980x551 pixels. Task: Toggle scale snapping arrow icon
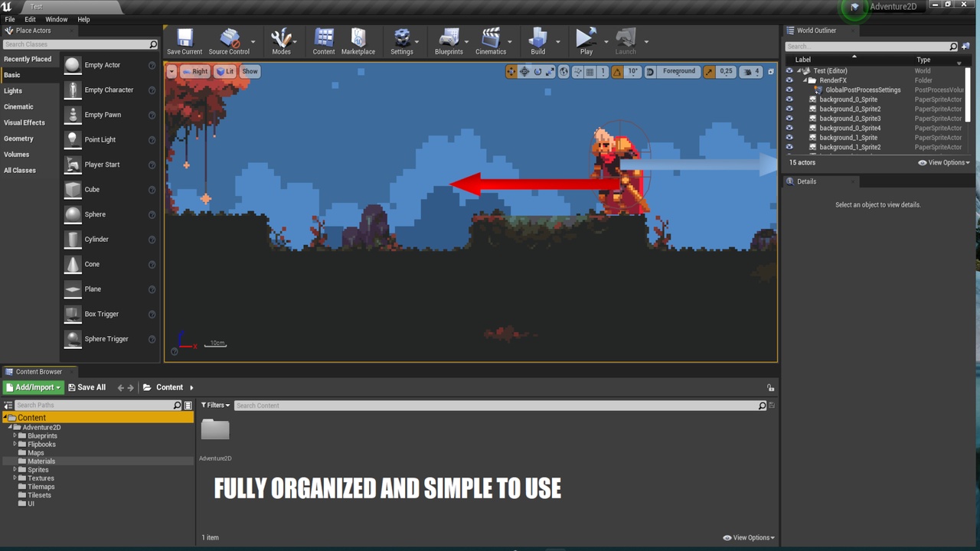pyautogui.click(x=709, y=72)
